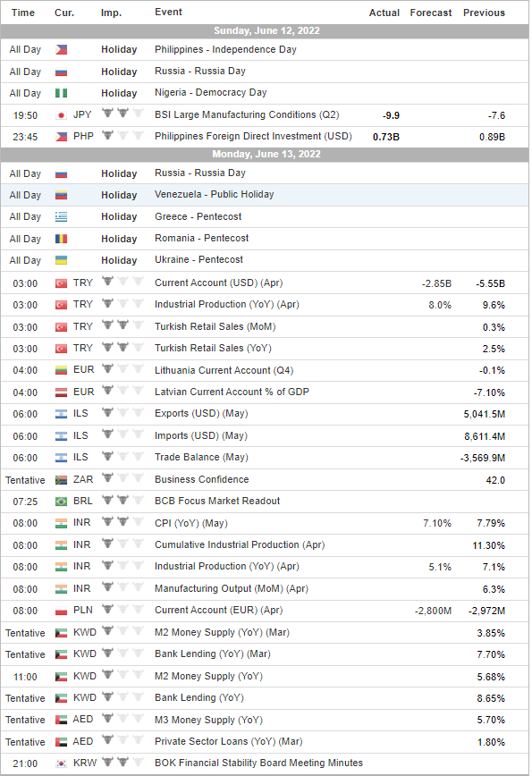Click the Forecast column header

pyautogui.click(x=431, y=13)
